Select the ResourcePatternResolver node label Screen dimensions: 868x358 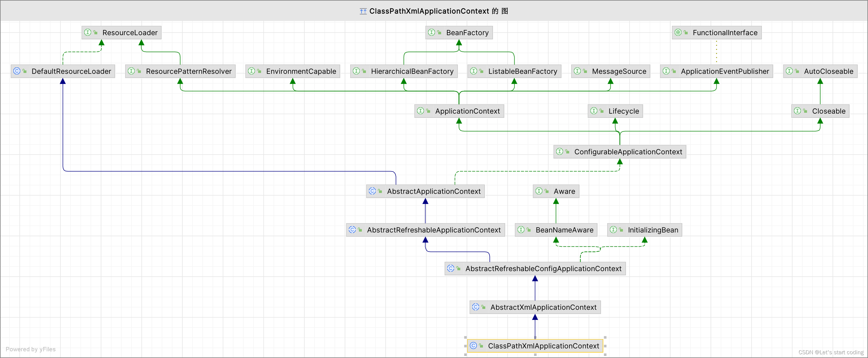[189, 71]
